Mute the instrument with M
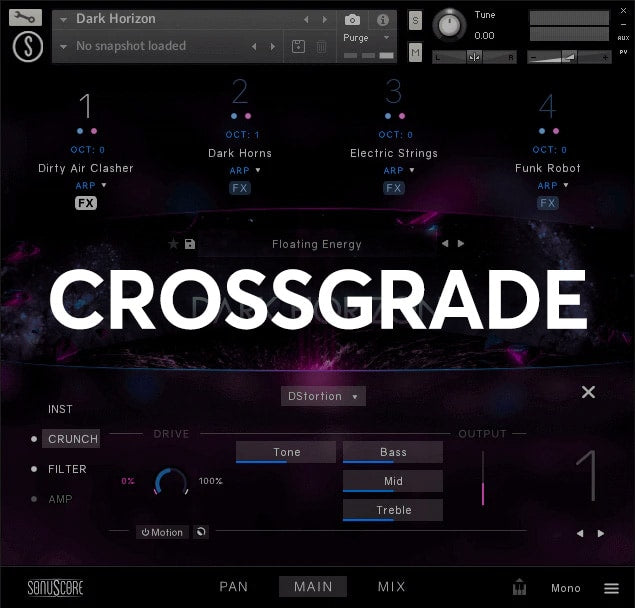The height and width of the screenshot is (608, 635). click(415, 52)
